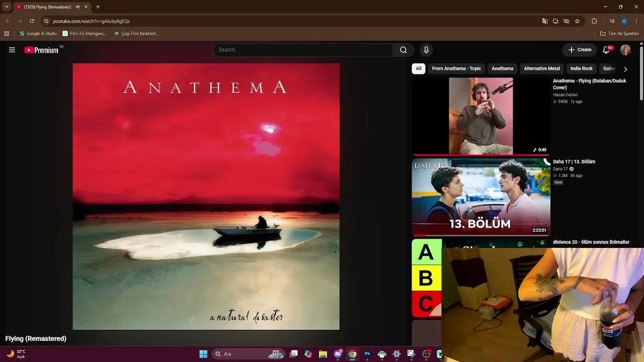Bookmark this page with the star
Viewport: 644px width, 362px height.
coord(577,21)
